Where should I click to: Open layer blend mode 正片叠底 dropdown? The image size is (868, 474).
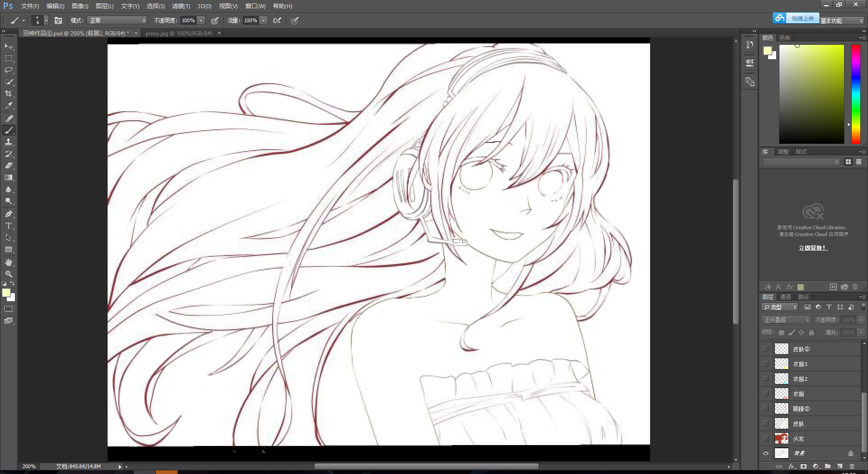(x=786, y=320)
